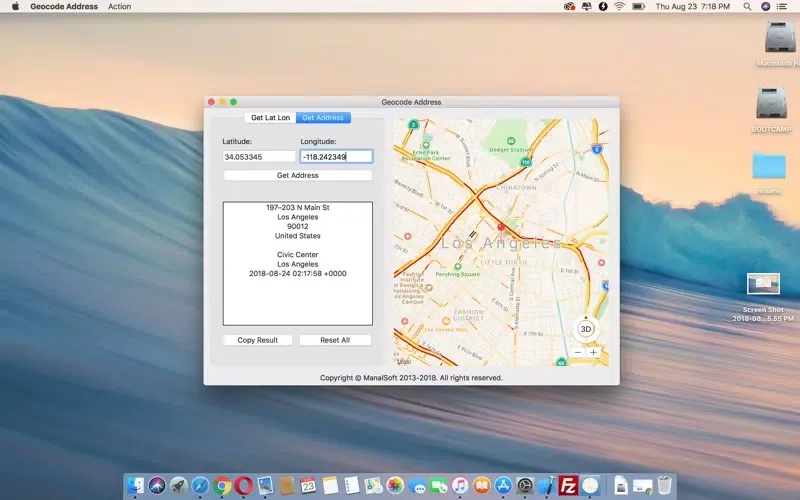Toggle 3D map view
Screen dimensions: 800x500
pyautogui.click(x=586, y=329)
